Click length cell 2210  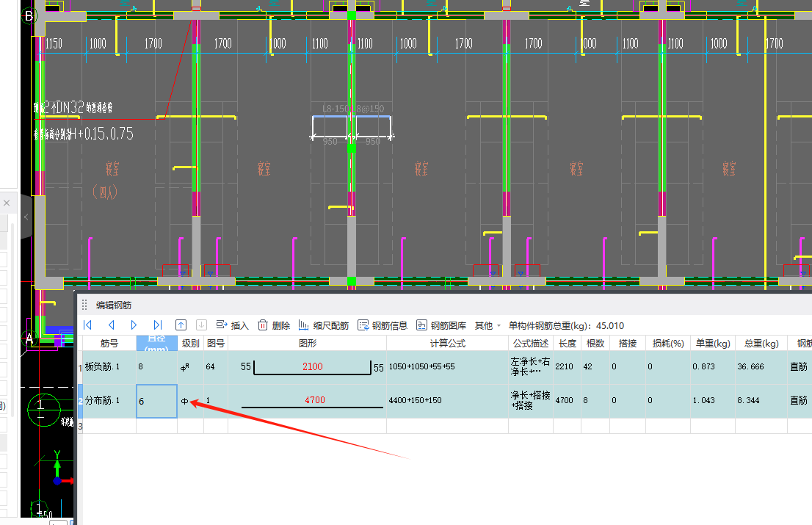(568, 367)
